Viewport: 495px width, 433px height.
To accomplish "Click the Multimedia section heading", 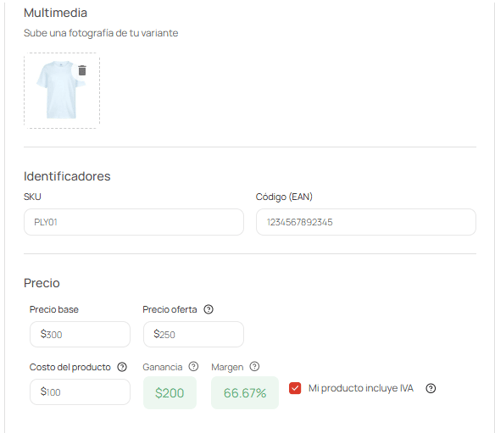I will point(55,13).
